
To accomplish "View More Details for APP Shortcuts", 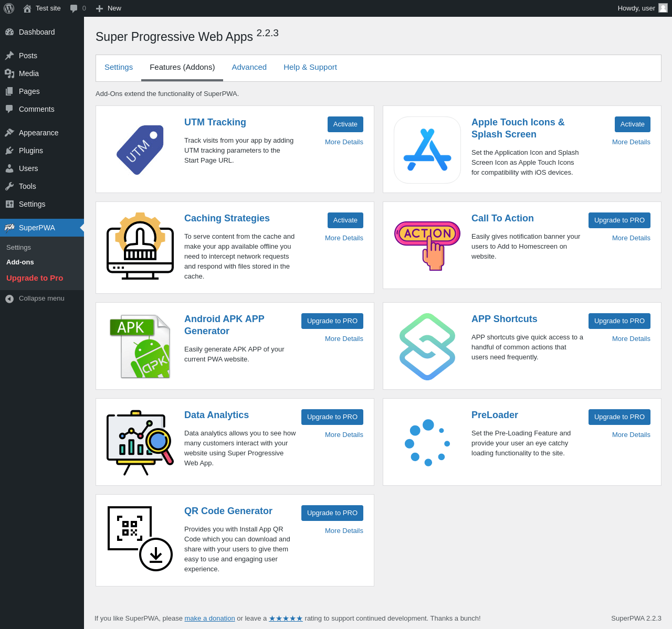I will pyautogui.click(x=631, y=339).
